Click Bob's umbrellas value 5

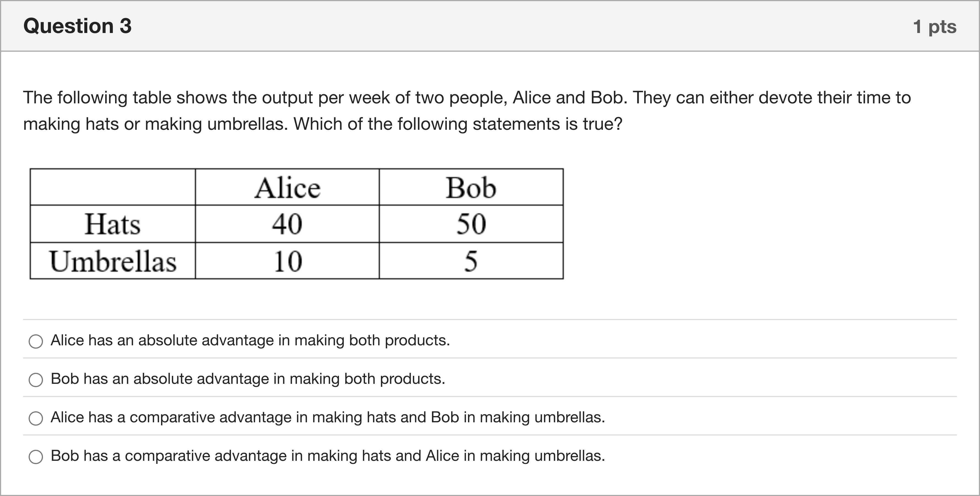pyautogui.click(x=471, y=261)
